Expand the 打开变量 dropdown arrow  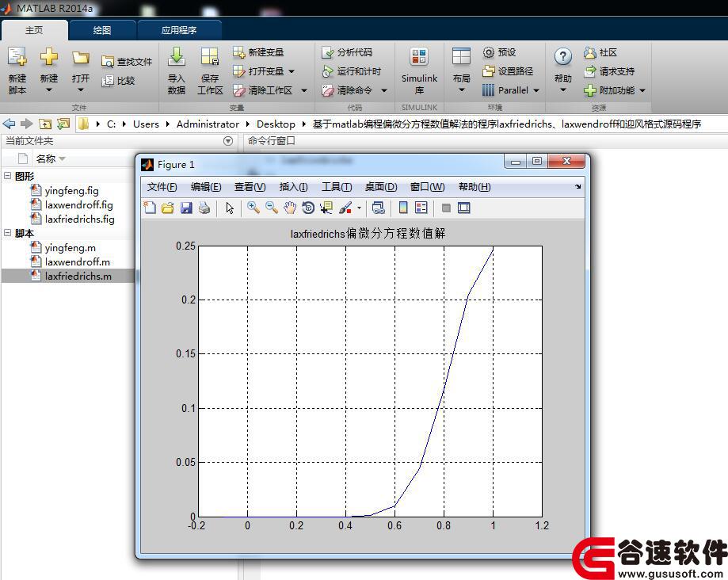tap(292, 71)
